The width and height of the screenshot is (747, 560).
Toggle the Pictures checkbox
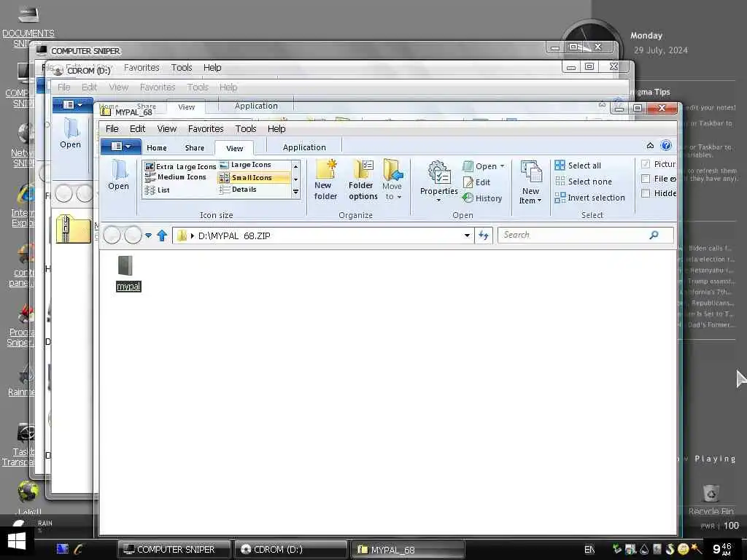click(x=646, y=164)
